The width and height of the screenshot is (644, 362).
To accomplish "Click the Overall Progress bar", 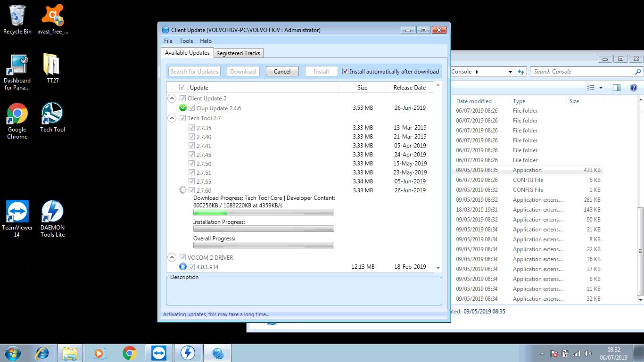I will tap(264, 246).
